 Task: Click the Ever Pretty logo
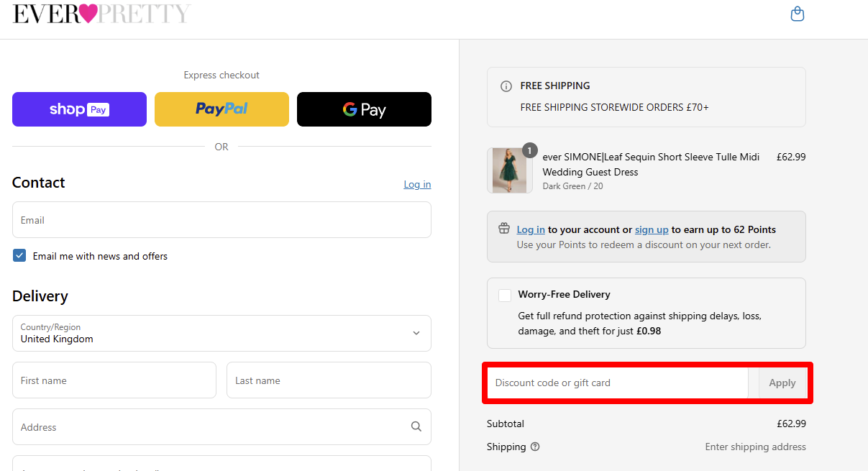pos(101,14)
